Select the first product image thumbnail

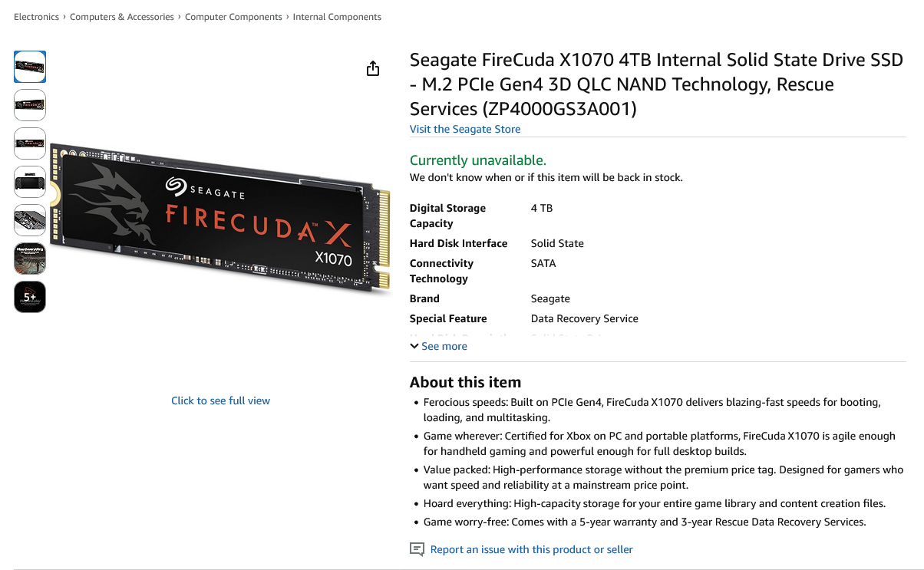[x=29, y=67]
